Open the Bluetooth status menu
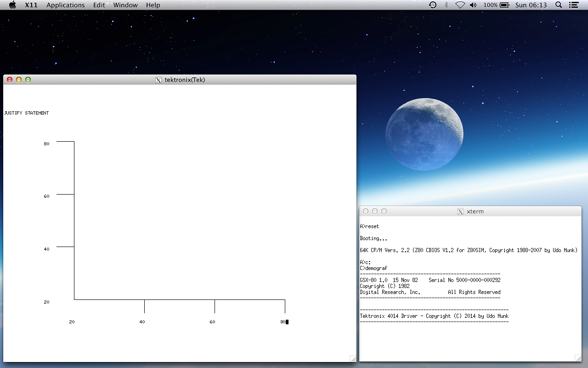The width and height of the screenshot is (588, 368). 446,5
